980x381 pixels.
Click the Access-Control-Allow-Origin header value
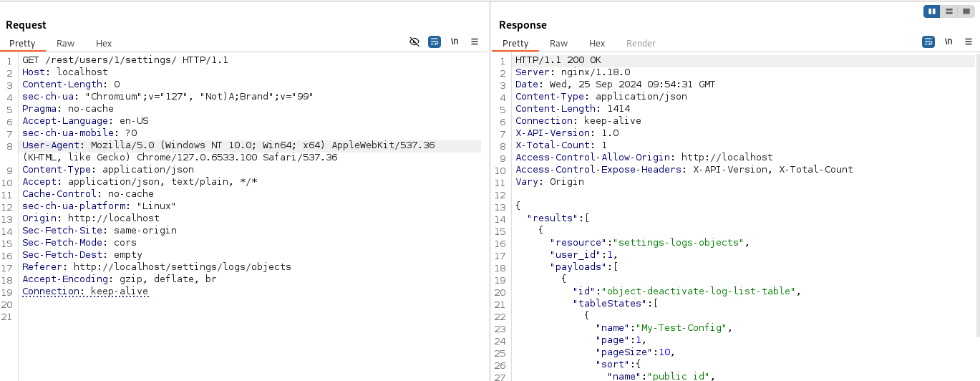[727, 158]
